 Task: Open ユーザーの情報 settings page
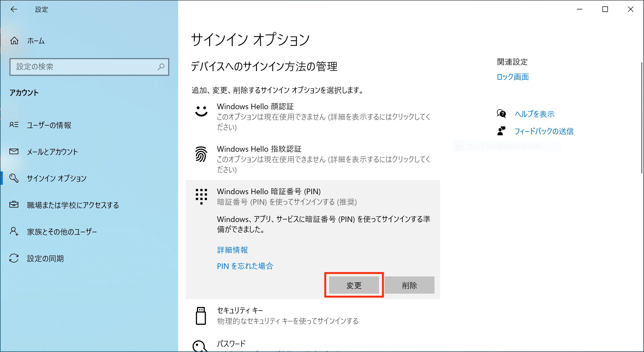pos(89,125)
